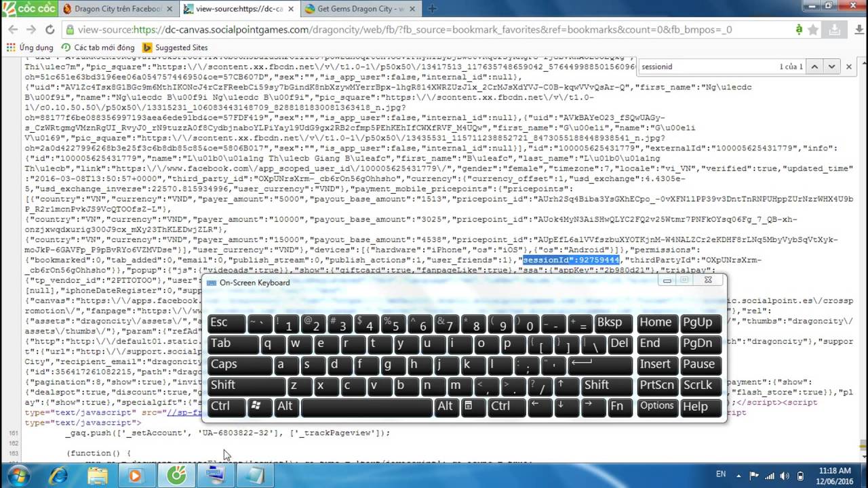This screenshot has width=868, height=488.
Task: Toggle Caps lock on On-Screen Keyboard
Action: (239, 365)
